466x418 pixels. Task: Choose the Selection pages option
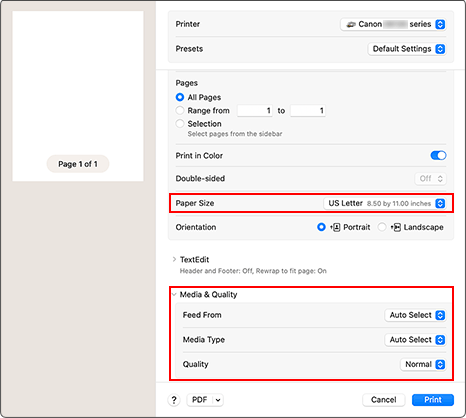click(x=180, y=124)
